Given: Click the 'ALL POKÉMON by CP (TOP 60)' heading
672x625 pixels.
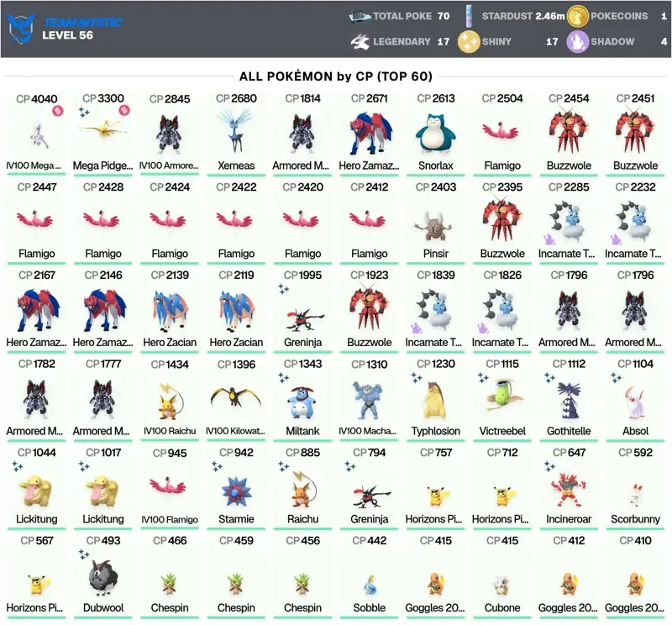Looking at the screenshot, I should [x=335, y=76].
